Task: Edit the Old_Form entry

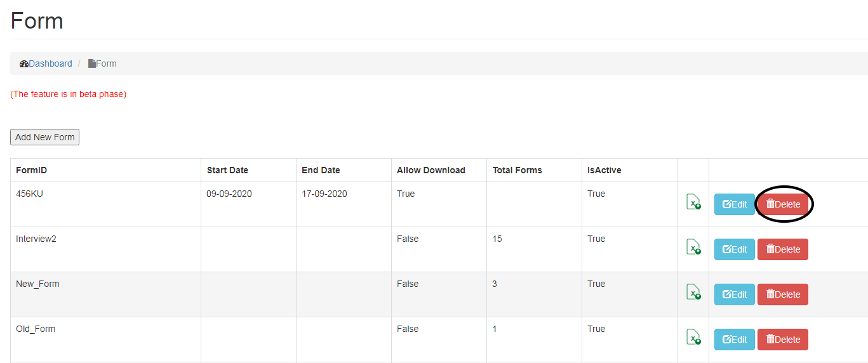Action: [735, 340]
